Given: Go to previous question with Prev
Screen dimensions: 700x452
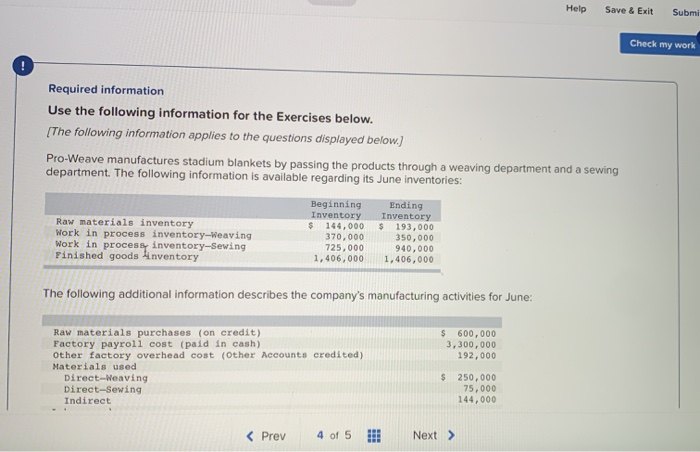Looking at the screenshot, I should pyautogui.click(x=266, y=436).
